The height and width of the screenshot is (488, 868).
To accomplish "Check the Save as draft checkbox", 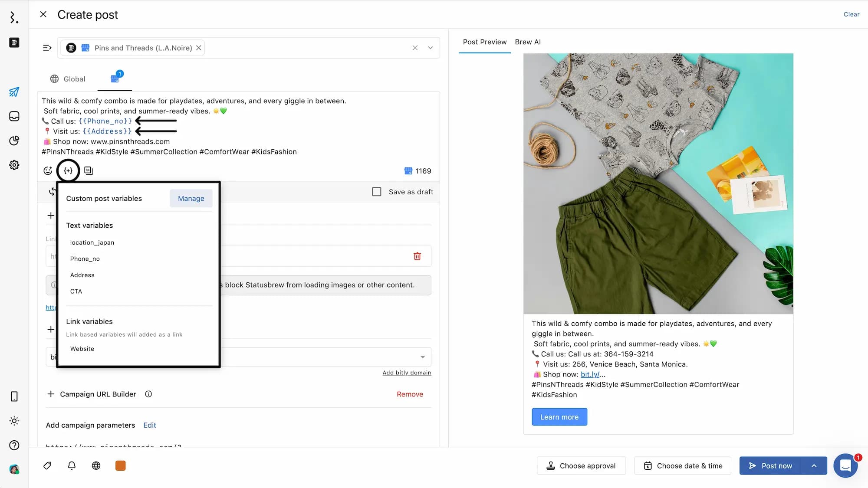I will (377, 192).
